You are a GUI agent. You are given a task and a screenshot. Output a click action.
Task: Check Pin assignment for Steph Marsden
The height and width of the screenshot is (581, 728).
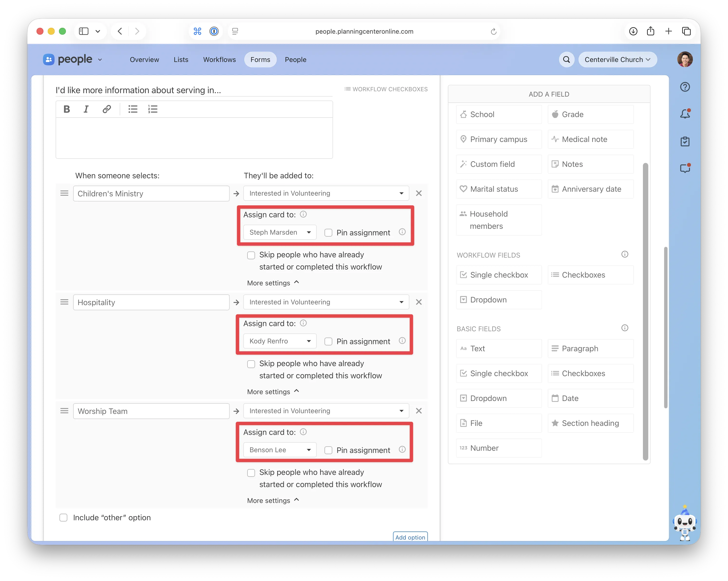pos(328,233)
